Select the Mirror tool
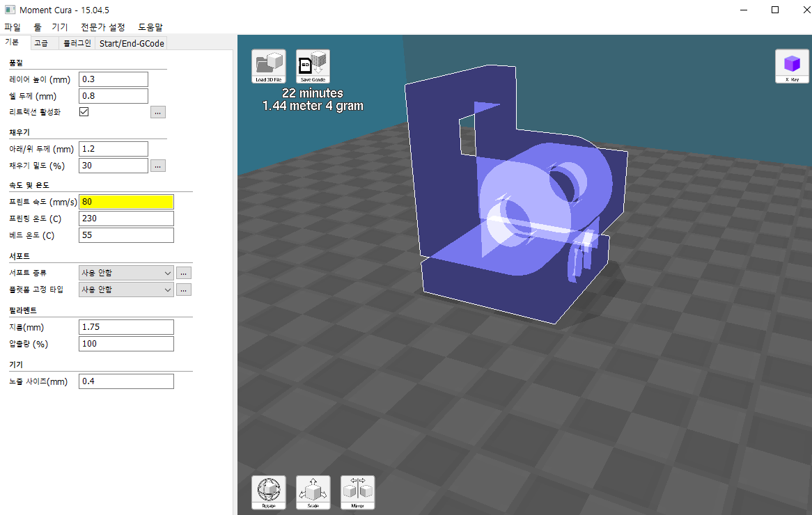The image size is (812, 515). pyautogui.click(x=357, y=493)
